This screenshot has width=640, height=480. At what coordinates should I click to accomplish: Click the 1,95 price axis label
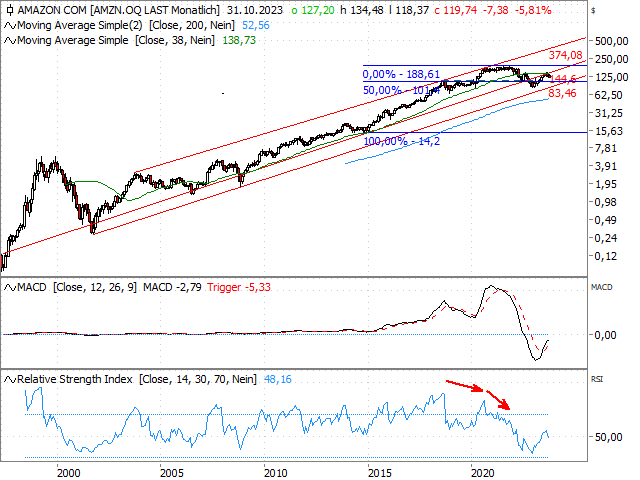pos(606,184)
